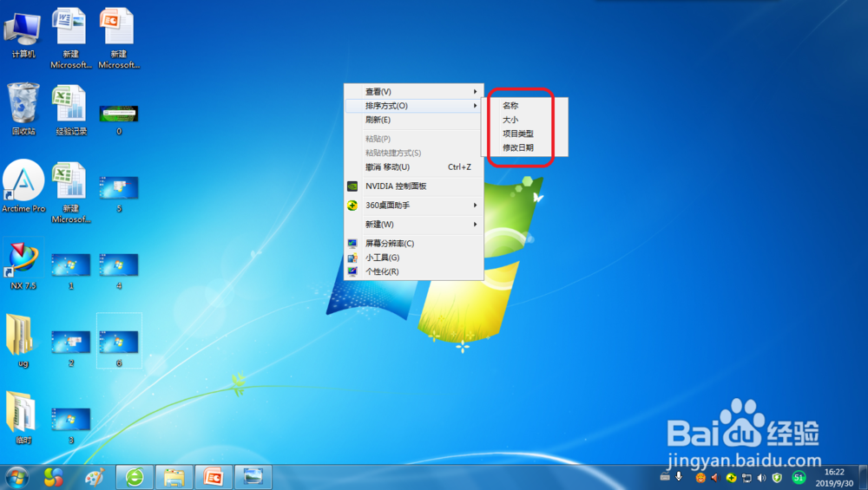Switch to the PowerPoint taskbar button
This screenshot has height=490, width=868.
click(214, 477)
